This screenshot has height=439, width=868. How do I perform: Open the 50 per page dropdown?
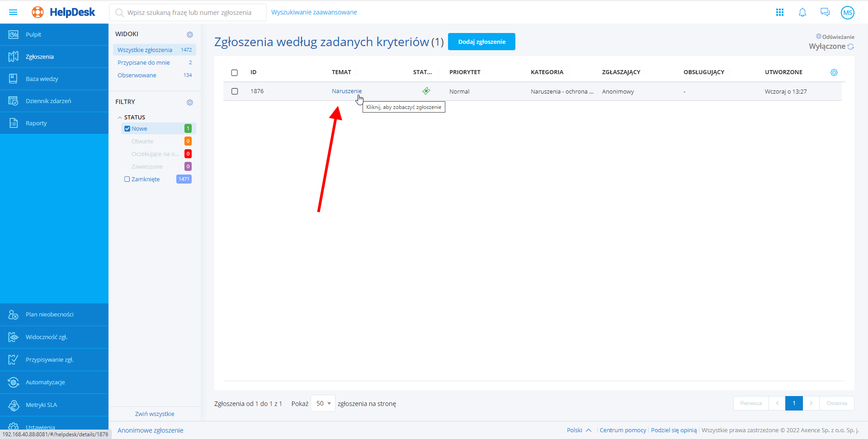(323, 403)
